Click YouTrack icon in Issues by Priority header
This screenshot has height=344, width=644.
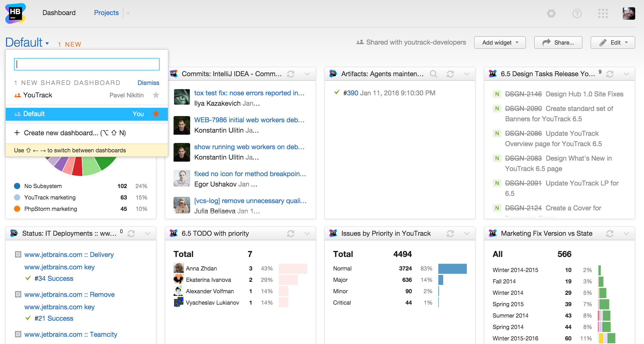coord(333,233)
